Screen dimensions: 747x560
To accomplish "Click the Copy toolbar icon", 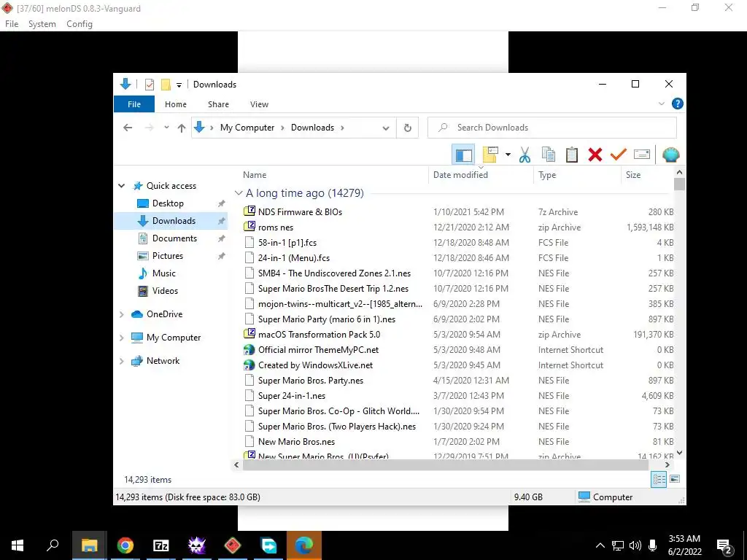I will pyautogui.click(x=549, y=155).
